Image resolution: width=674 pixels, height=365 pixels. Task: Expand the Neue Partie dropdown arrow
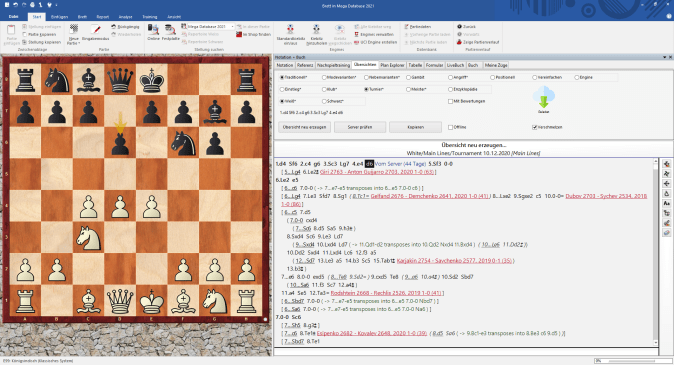point(80,43)
